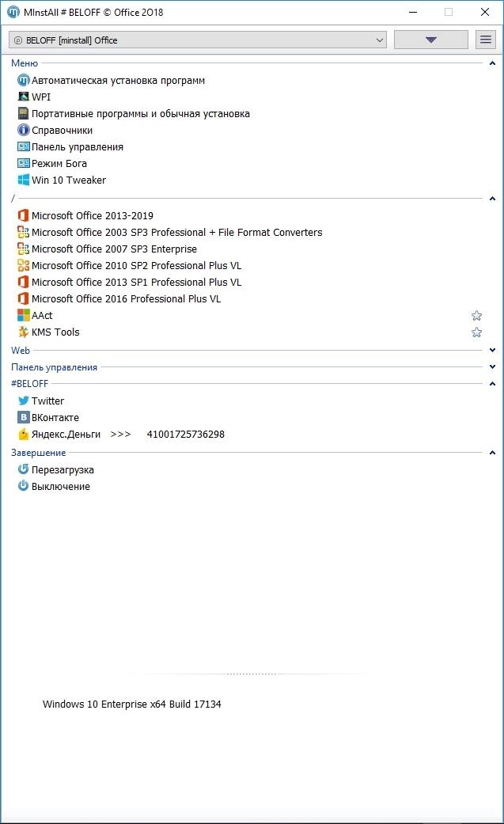Launch Win 10 Tweaker

[x=69, y=180]
